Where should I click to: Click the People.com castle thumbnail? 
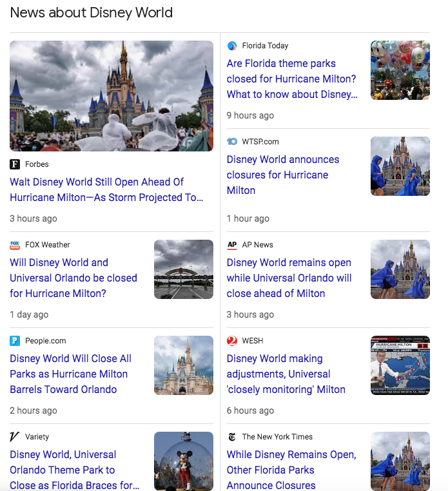tap(184, 365)
